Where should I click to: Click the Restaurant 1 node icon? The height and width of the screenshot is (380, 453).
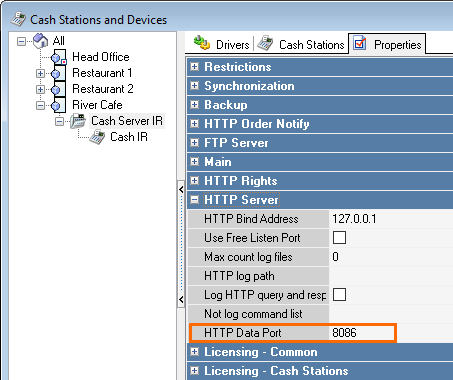pos(59,73)
